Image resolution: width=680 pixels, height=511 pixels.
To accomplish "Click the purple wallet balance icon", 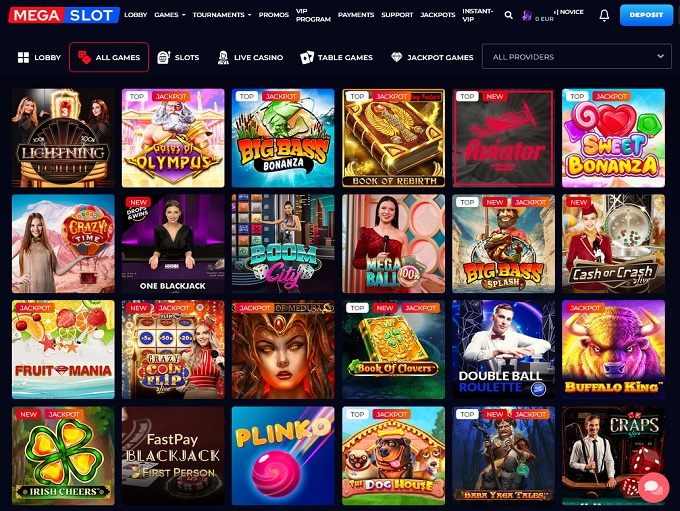I will tap(526, 16).
